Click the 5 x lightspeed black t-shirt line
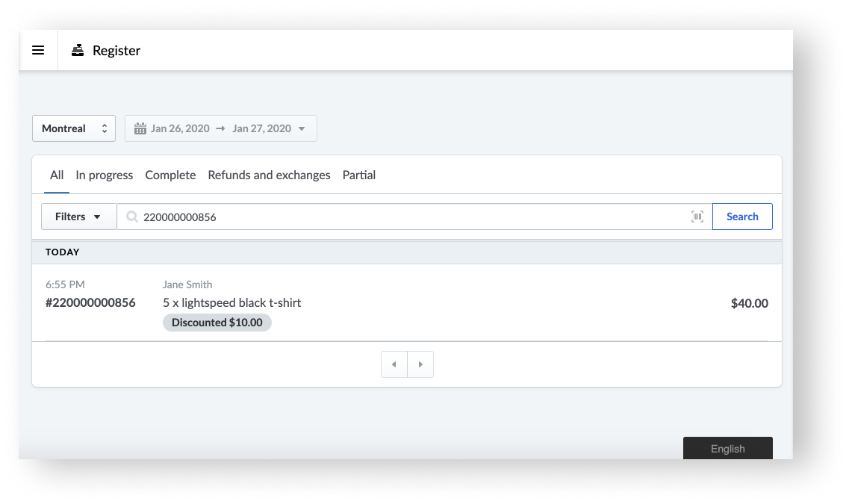 (231, 302)
